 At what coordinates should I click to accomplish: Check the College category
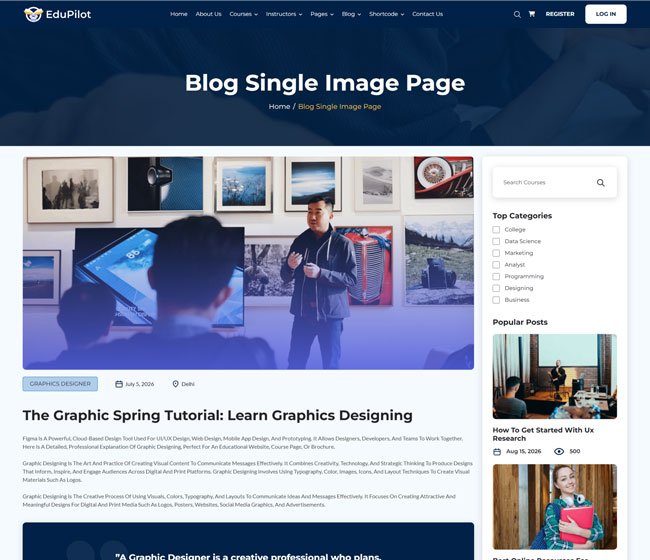pyautogui.click(x=496, y=230)
